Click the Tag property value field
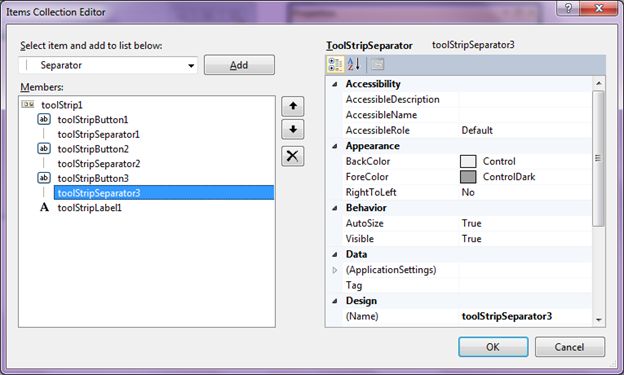The height and width of the screenshot is (375, 624). (x=525, y=285)
